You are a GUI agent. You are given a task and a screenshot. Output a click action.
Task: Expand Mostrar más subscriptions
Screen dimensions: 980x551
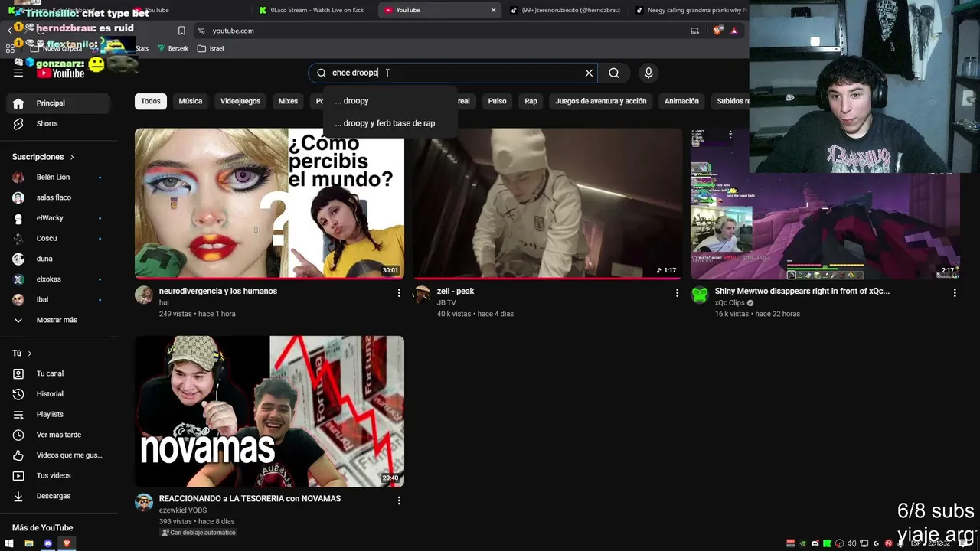point(58,320)
